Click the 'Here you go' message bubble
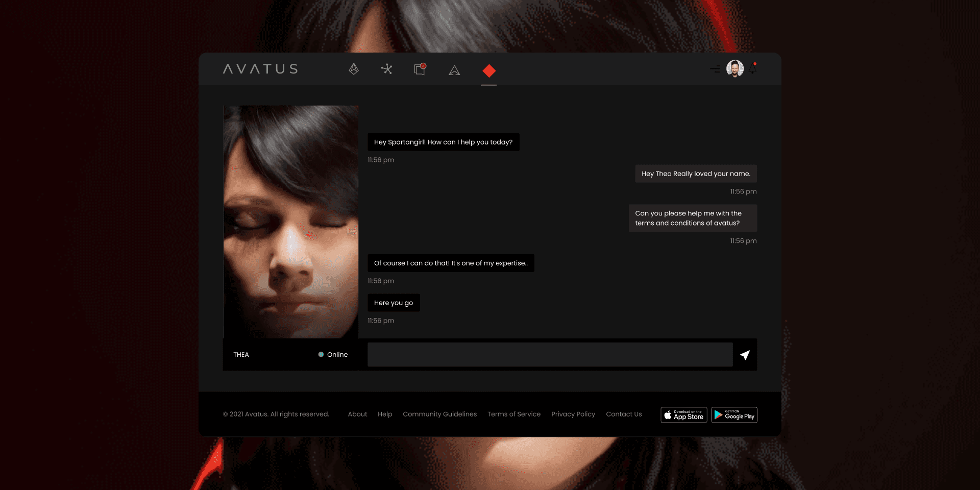Image resolution: width=980 pixels, height=490 pixels. (x=394, y=303)
